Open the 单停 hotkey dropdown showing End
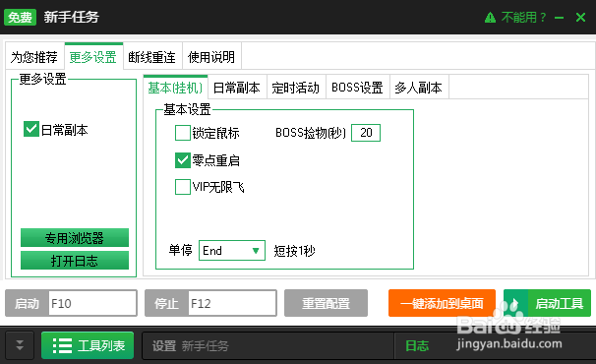Viewport: 596px width, 364px height. point(232,250)
